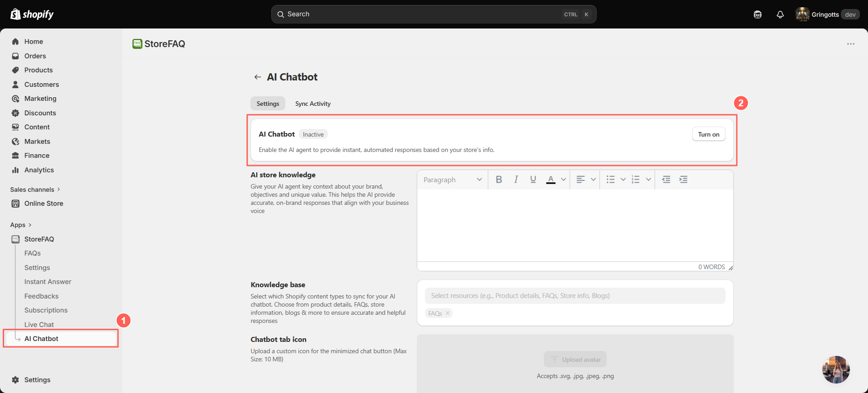Image resolution: width=868 pixels, height=393 pixels.
Task: Open the notifications bell
Action: [780, 14]
